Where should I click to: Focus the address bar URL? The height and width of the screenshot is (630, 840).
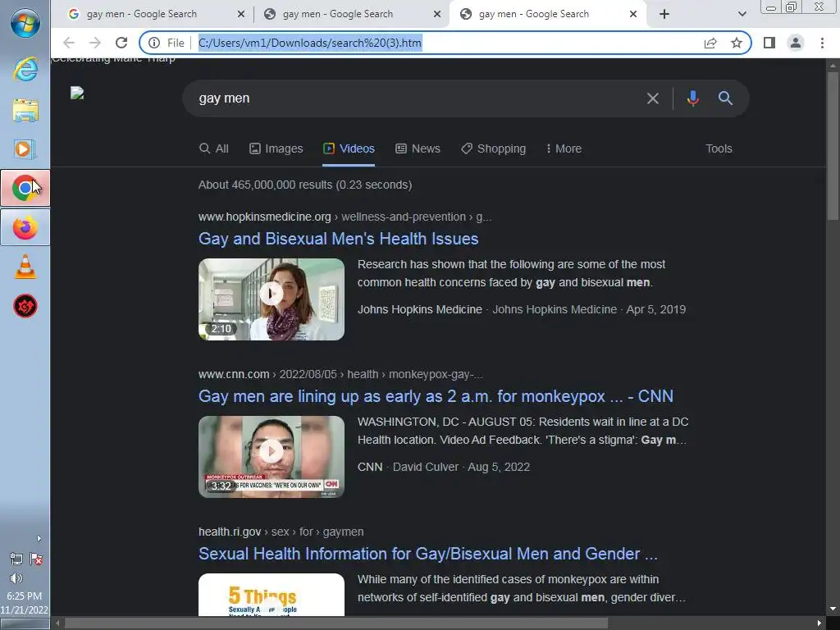(x=310, y=43)
